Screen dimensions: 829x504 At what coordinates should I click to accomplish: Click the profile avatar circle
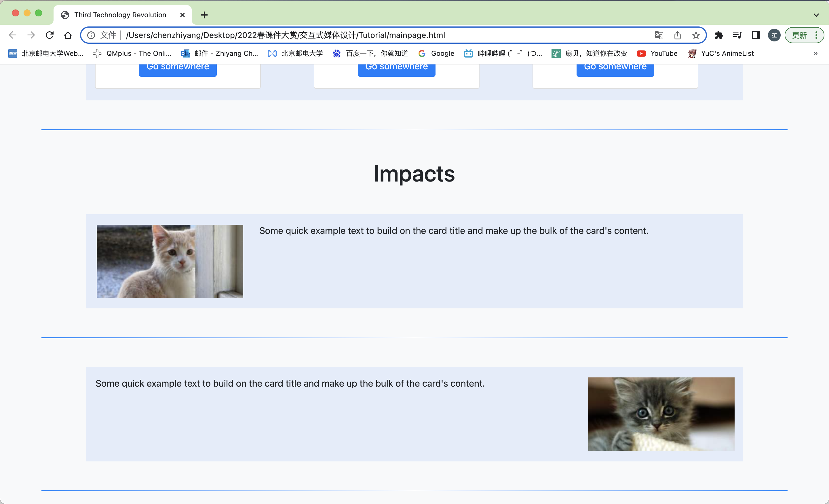pyautogui.click(x=773, y=35)
